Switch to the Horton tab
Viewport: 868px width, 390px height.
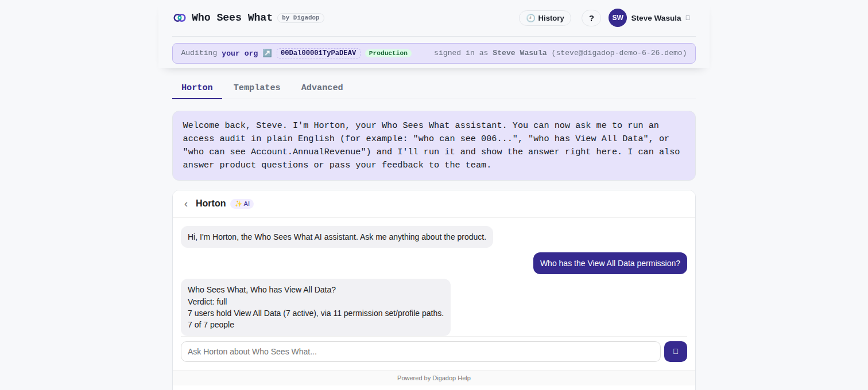[x=197, y=88]
